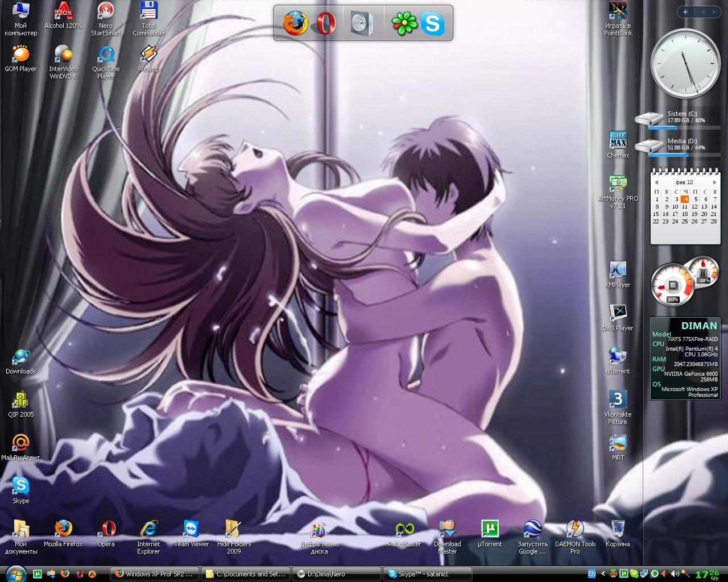Select highlighted date 4 in calendar
Viewport: 728px width, 582px height.
tap(685, 199)
